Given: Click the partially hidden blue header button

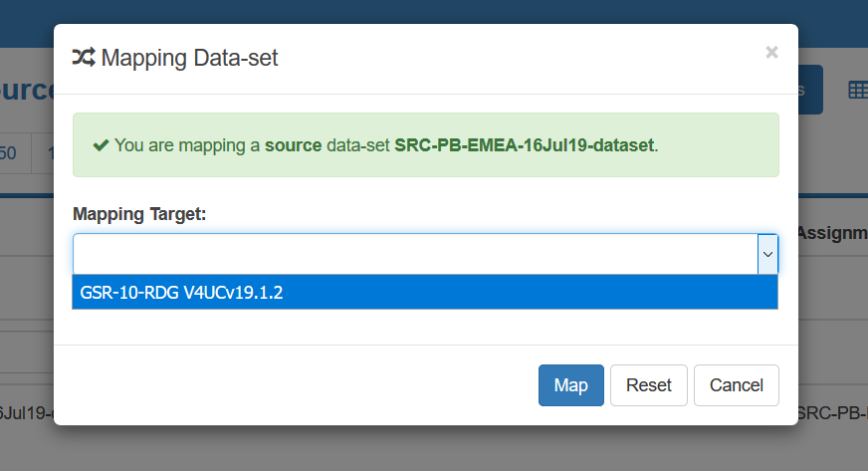Looking at the screenshot, I should [x=810, y=90].
